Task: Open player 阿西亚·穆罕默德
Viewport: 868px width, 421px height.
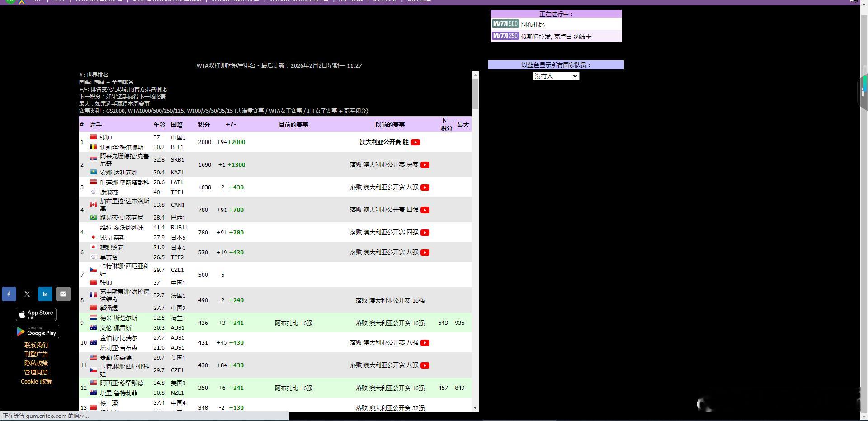Action: tap(122, 383)
